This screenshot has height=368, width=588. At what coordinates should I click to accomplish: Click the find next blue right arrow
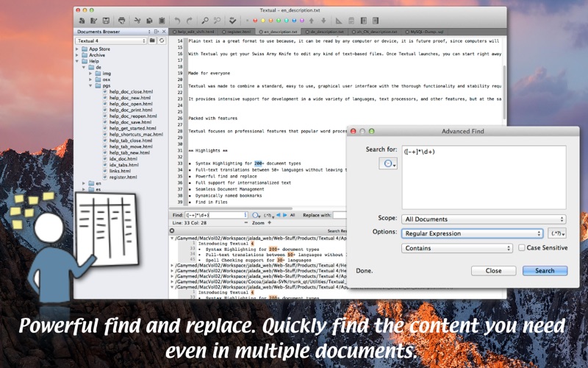[285, 215]
